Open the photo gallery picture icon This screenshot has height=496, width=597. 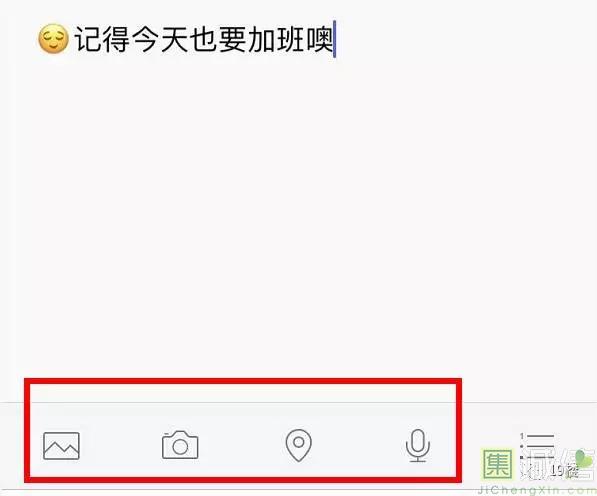point(61,446)
